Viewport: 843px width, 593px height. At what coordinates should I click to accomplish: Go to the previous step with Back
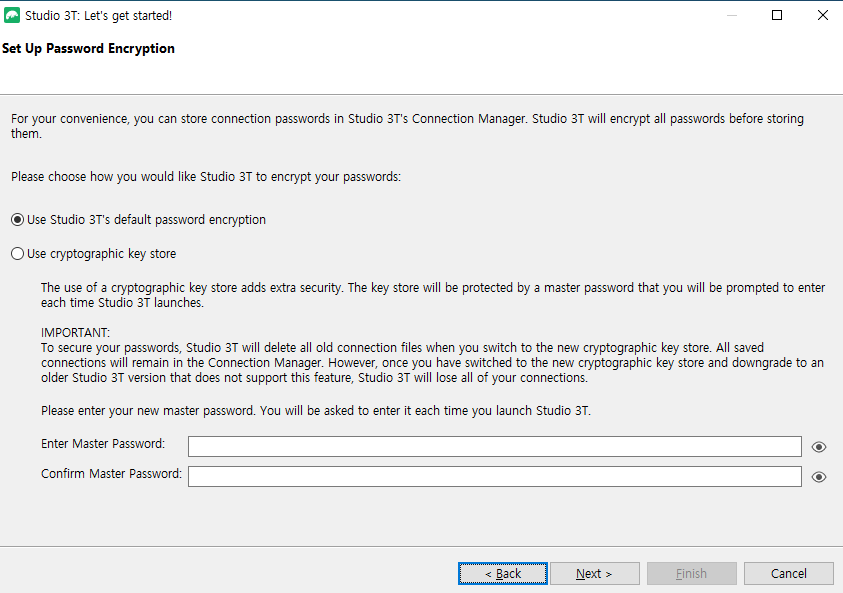click(503, 573)
